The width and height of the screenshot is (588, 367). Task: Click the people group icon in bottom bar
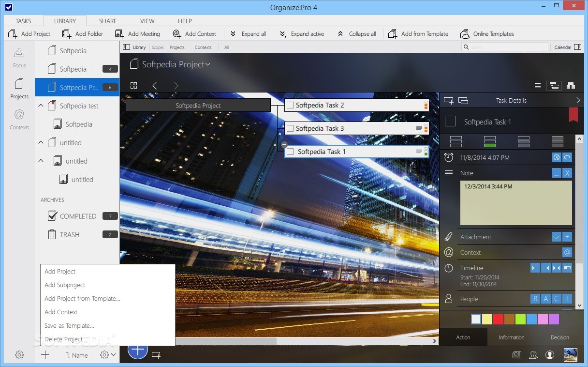tap(533, 355)
